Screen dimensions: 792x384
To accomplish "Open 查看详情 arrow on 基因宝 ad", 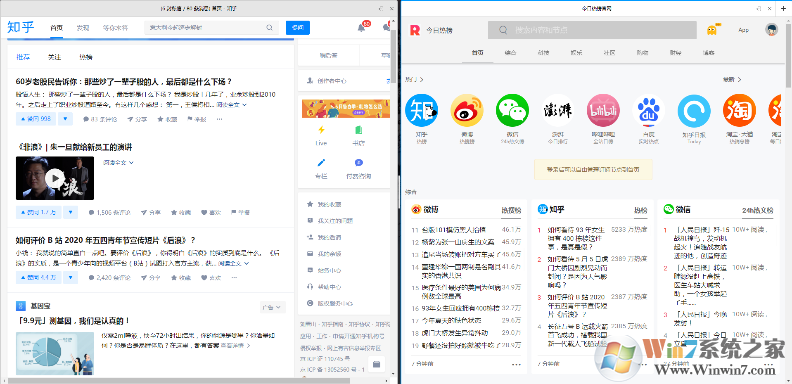I will pos(235,346).
